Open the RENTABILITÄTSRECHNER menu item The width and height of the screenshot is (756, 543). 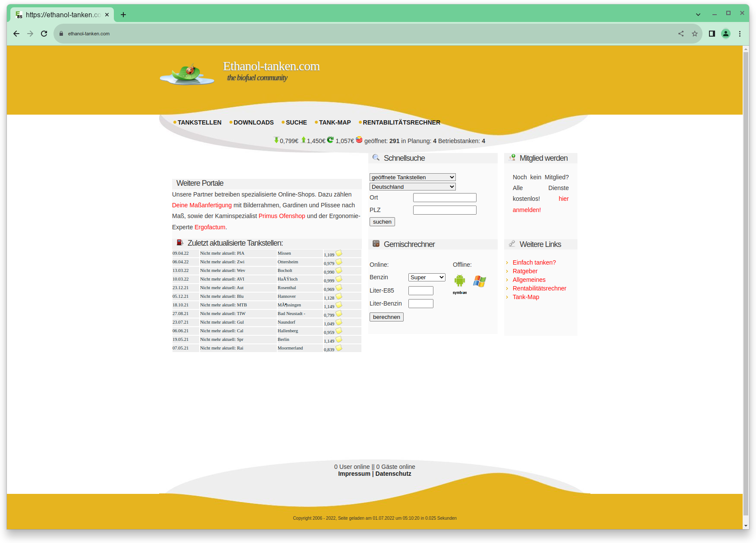[402, 122]
